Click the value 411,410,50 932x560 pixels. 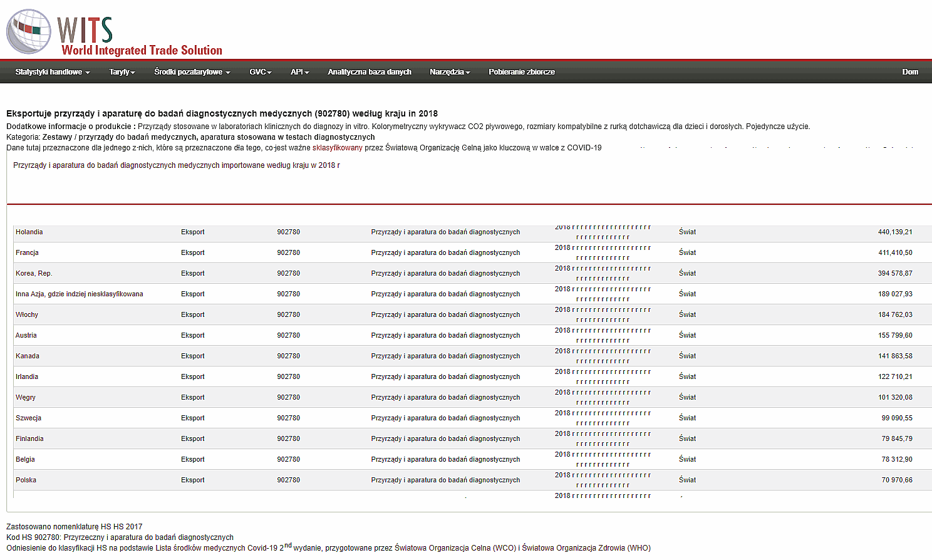pyautogui.click(x=895, y=252)
